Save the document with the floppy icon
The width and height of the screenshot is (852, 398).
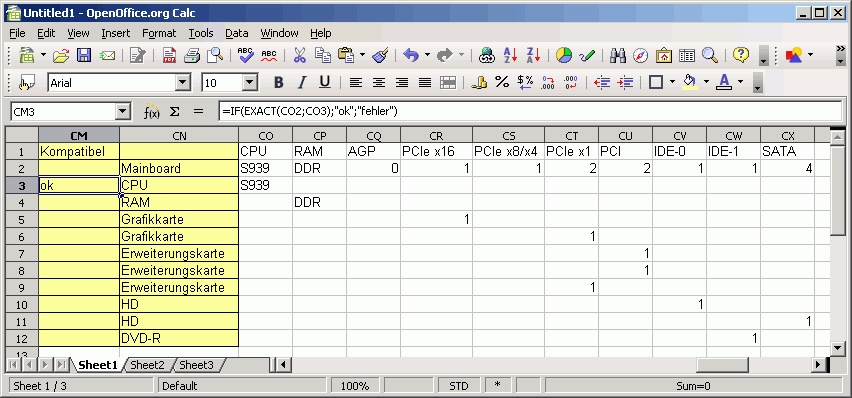click(x=84, y=55)
